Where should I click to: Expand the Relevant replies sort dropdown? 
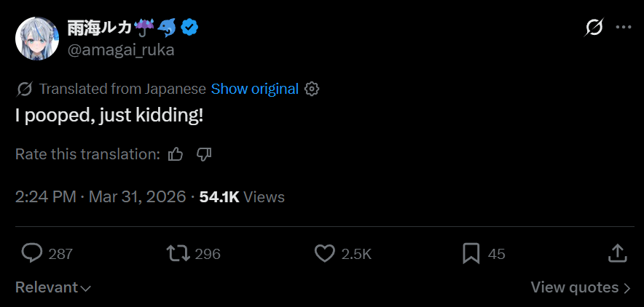pyautogui.click(x=53, y=287)
